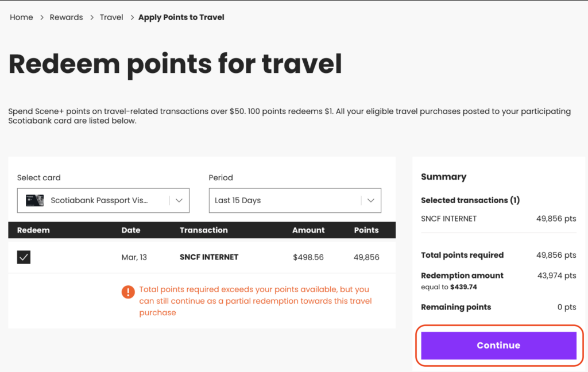Image resolution: width=588 pixels, height=372 pixels.
Task: Click the Scotiabank card thumbnail image
Action: 34,200
